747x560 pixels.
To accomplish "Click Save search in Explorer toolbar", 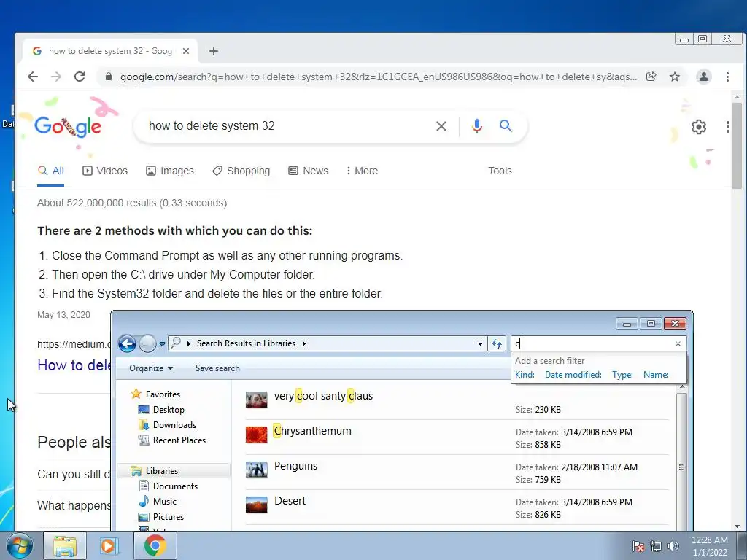I will tap(217, 368).
